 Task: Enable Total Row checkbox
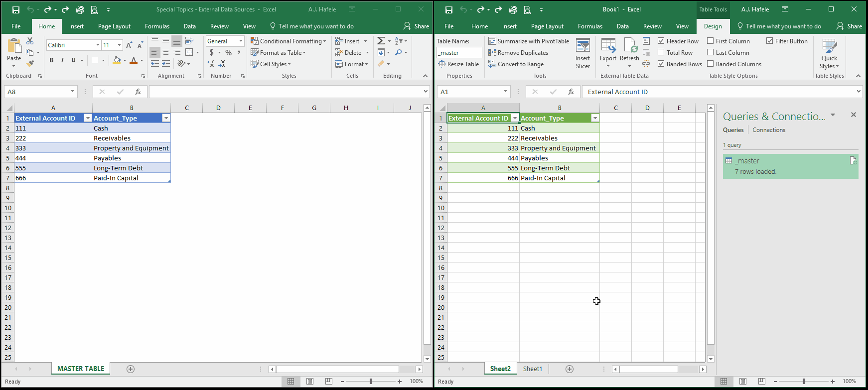pyautogui.click(x=661, y=52)
